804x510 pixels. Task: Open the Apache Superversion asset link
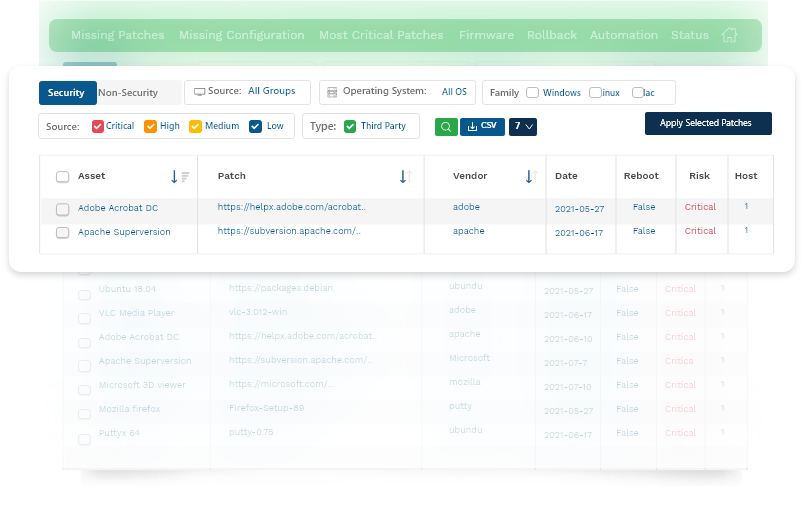124,232
